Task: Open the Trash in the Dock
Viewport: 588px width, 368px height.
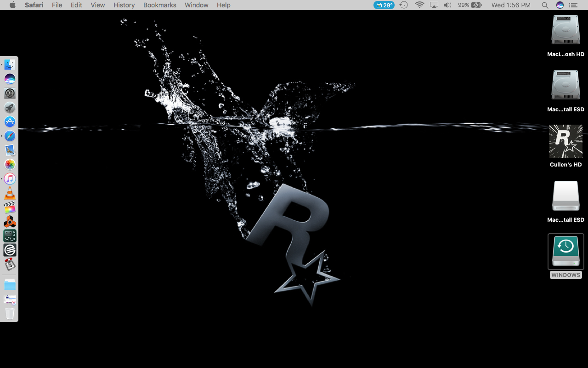Action: pos(10,314)
